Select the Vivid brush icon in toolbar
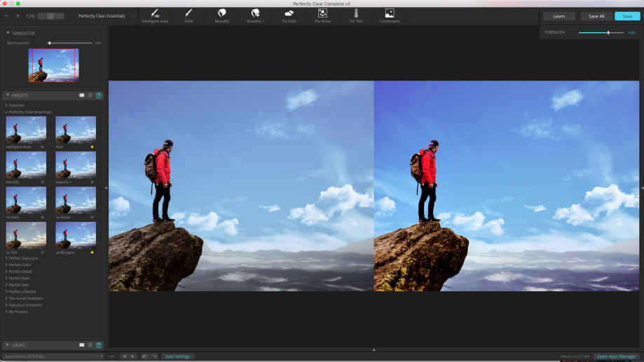The image size is (644, 362). (189, 13)
